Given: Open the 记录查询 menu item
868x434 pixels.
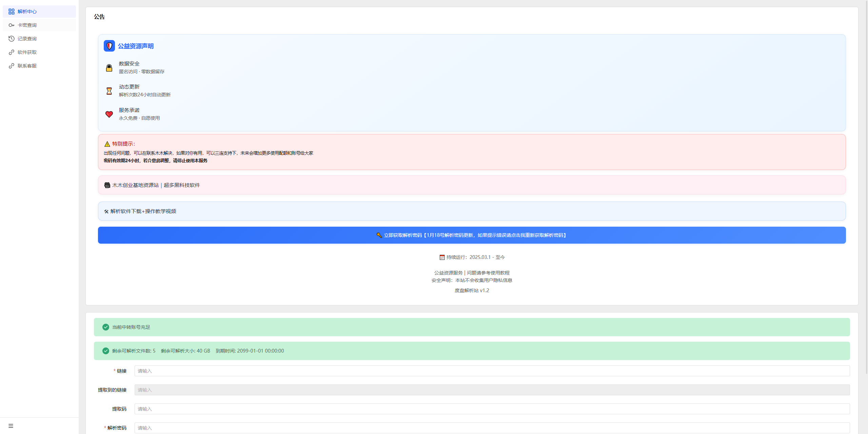Looking at the screenshot, I should [27, 39].
